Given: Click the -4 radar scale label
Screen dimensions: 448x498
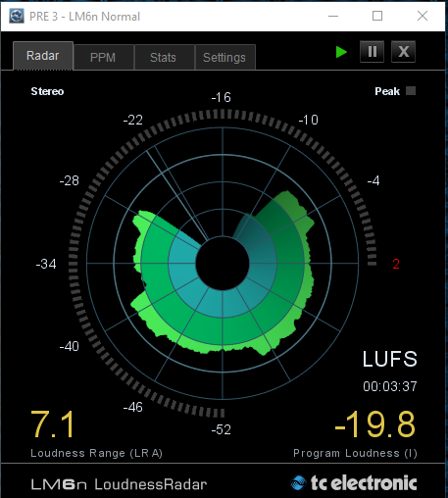Looking at the screenshot, I should (x=373, y=180).
